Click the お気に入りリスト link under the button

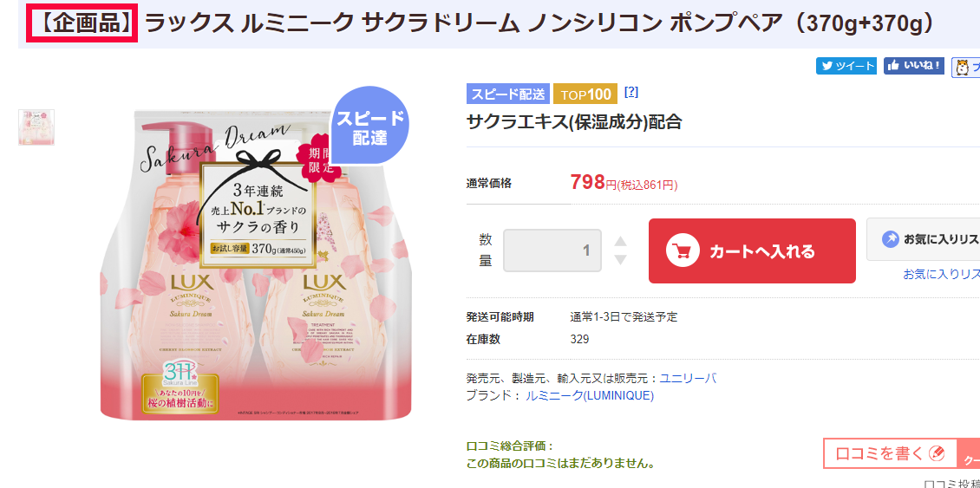point(941,274)
